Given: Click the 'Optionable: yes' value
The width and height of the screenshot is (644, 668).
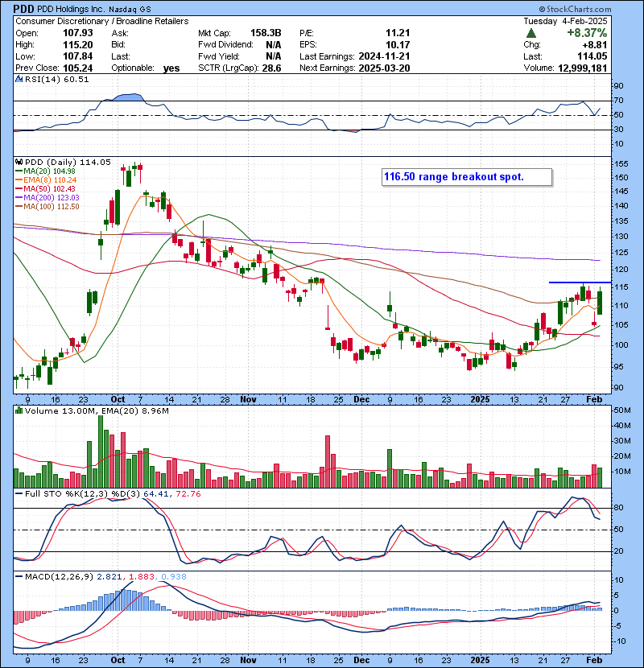Looking at the screenshot, I should tap(171, 68).
